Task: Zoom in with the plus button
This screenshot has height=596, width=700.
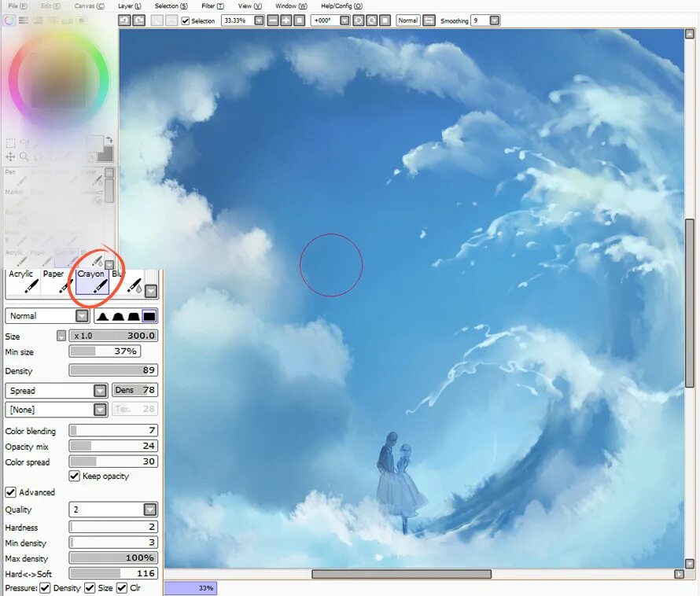Action: tap(286, 20)
